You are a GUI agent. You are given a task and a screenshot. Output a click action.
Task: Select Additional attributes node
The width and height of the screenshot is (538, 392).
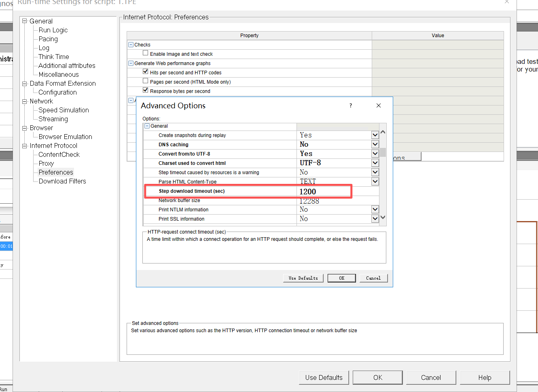pyautogui.click(x=67, y=65)
